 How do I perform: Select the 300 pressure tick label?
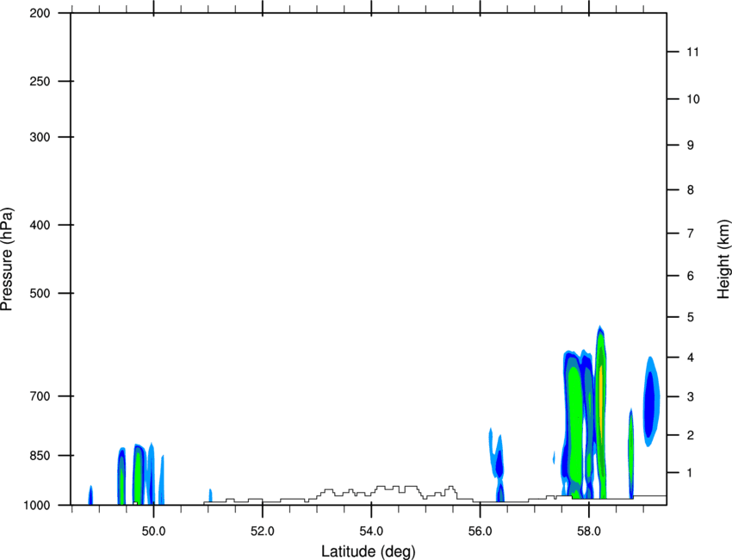point(40,137)
